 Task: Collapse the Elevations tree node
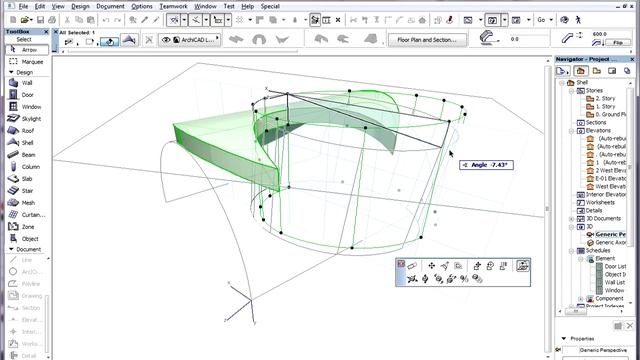572,131
